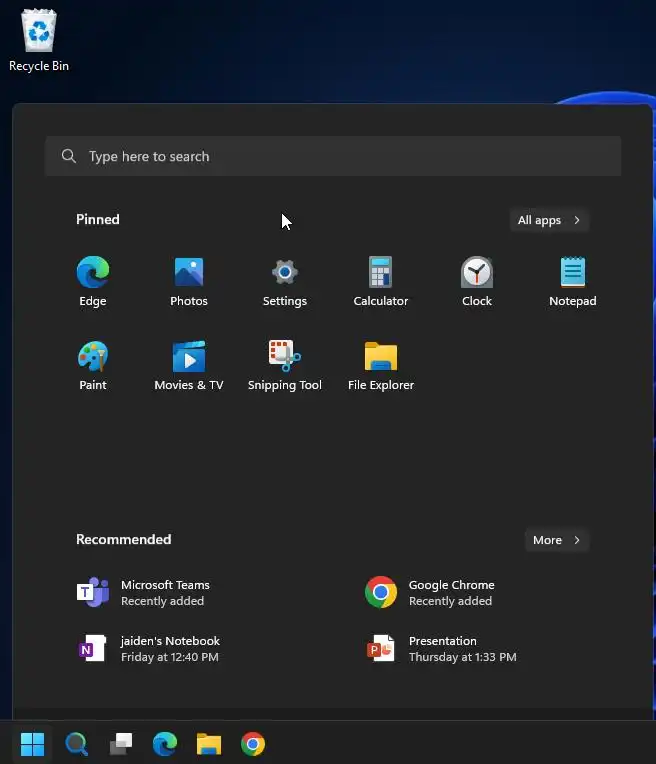Click the Recommended section heading
This screenshot has width=656, height=764.
pyautogui.click(x=124, y=539)
